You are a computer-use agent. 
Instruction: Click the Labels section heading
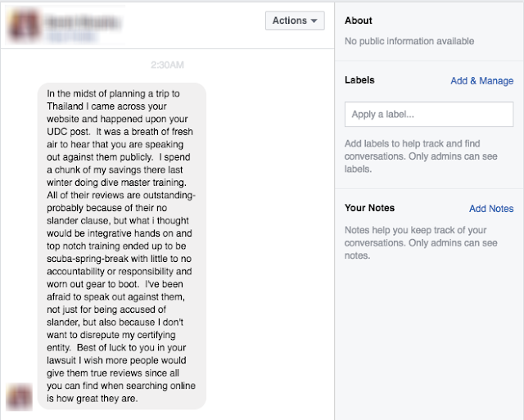pos(360,80)
